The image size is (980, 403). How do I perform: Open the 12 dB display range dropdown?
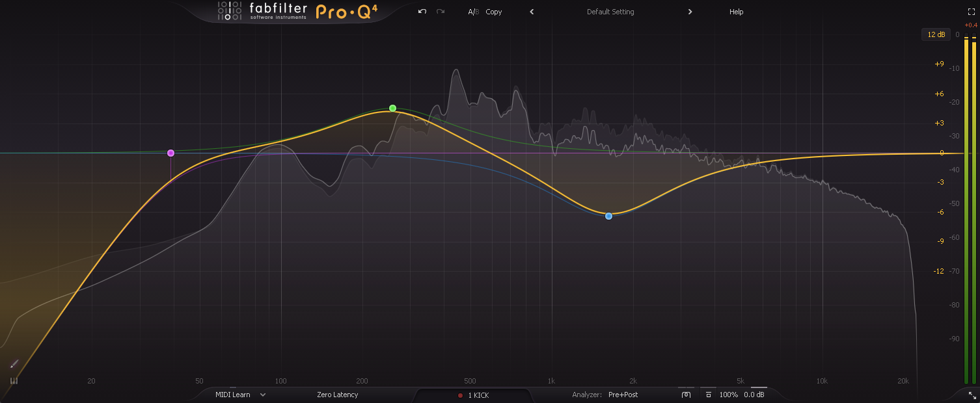[x=936, y=34]
